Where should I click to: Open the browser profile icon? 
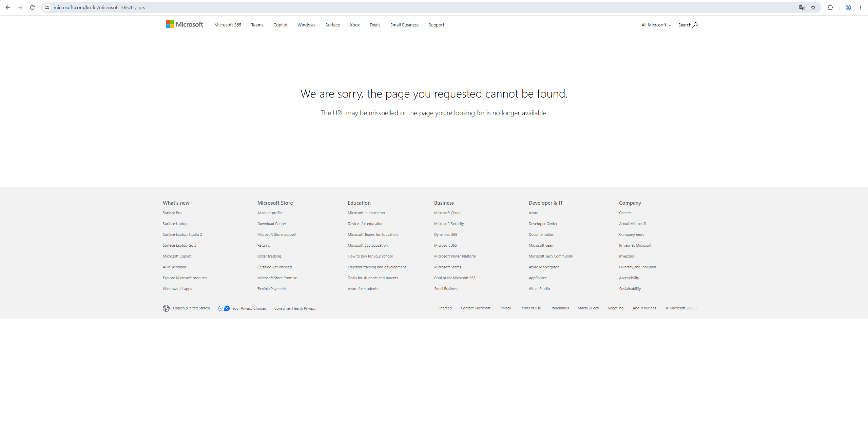[848, 7]
